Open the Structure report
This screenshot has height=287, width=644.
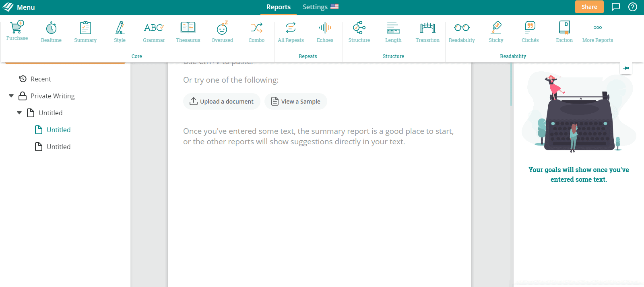point(359,32)
